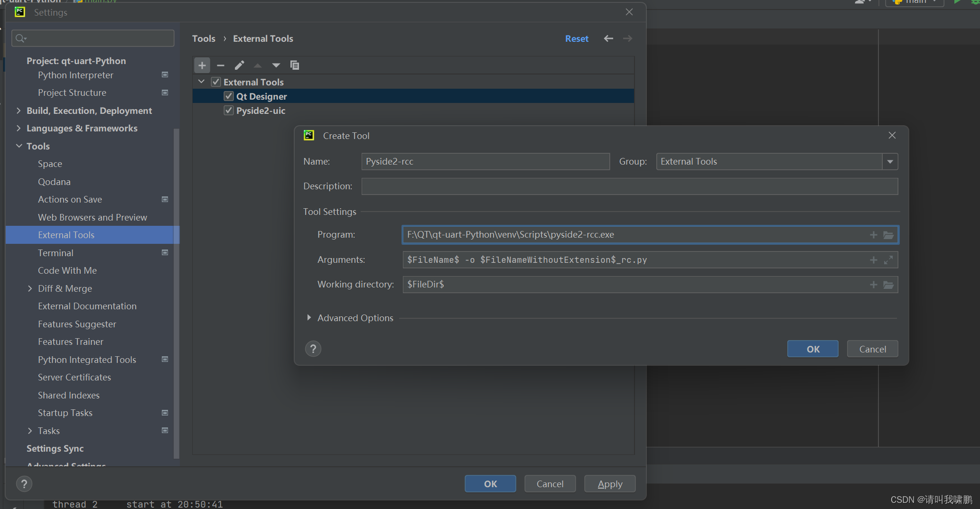Open Terminal settings page
Viewport: 980px width, 509px height.
(56, 253)
